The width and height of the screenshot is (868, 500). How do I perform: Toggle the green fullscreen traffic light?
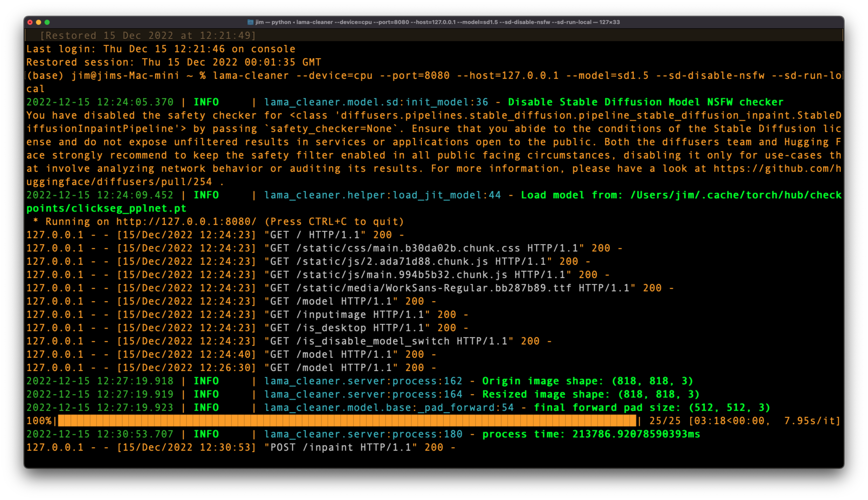(47, 22)
